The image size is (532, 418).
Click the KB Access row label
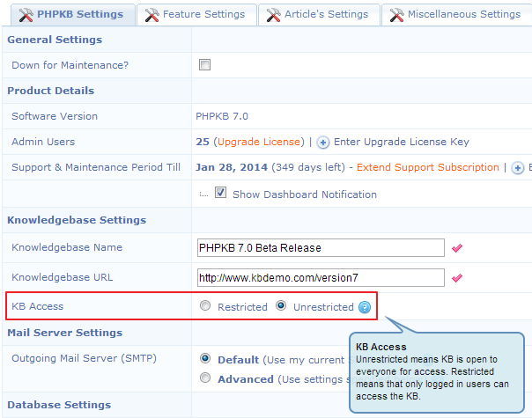pos(38,306)
